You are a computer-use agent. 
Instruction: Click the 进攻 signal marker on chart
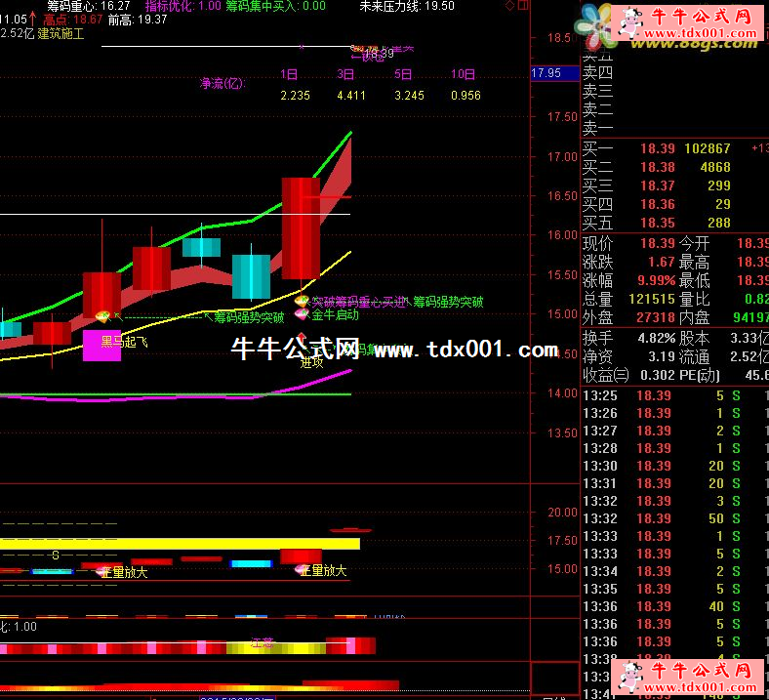311,361
